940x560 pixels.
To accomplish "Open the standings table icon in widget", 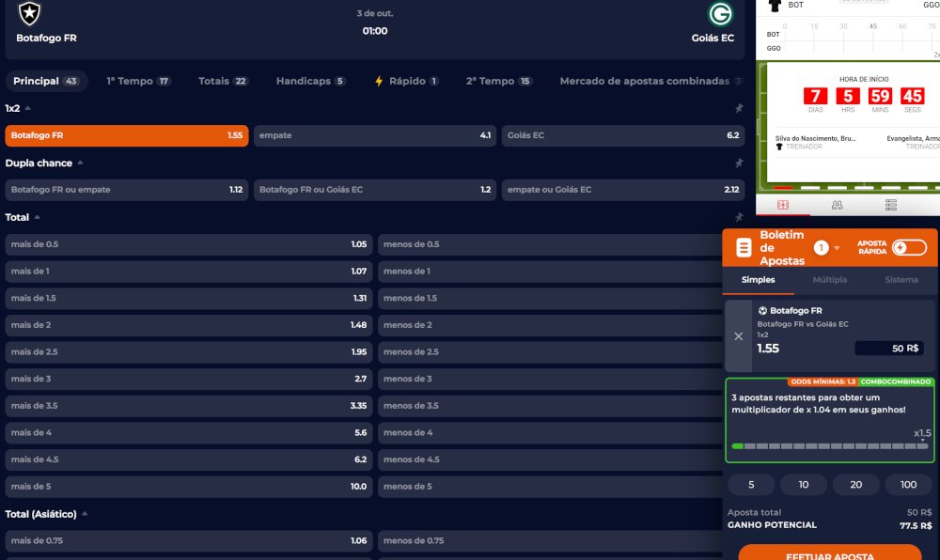I will tap(891, 204).
